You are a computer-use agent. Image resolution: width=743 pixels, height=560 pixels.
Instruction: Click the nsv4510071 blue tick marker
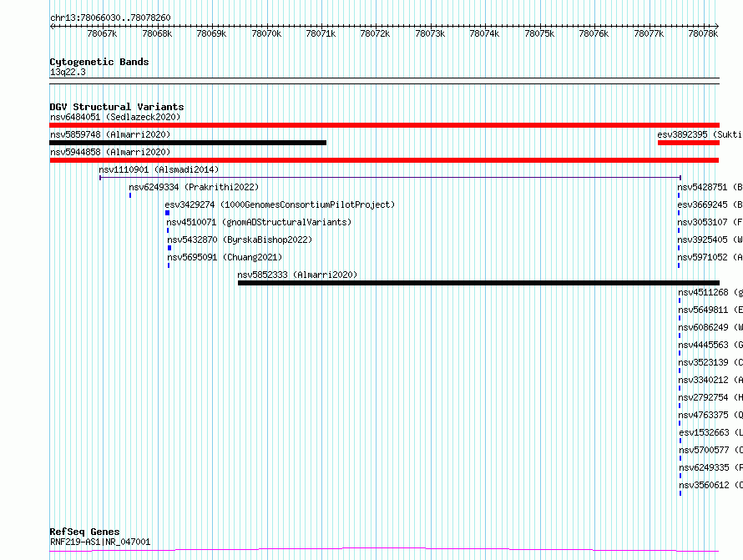pyautogui.click(x=168, y=230)
